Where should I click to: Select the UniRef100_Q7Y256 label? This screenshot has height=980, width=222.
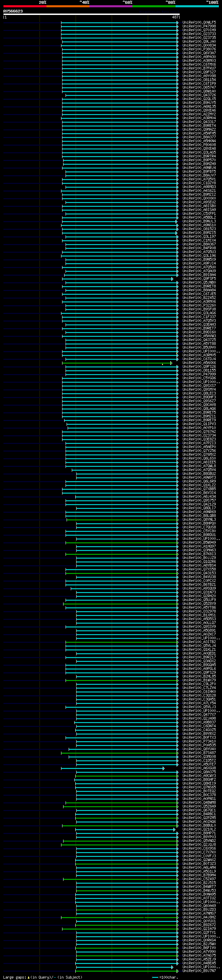pyautogui.click(x=199, y=451)
